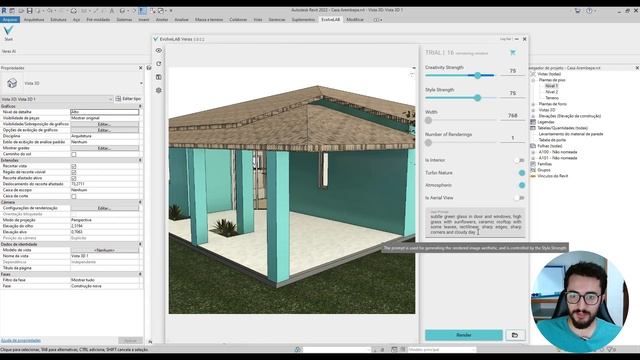Click the Revit R logo icon
This screenshot has width=640, height=360.
[x=4, y=11]
